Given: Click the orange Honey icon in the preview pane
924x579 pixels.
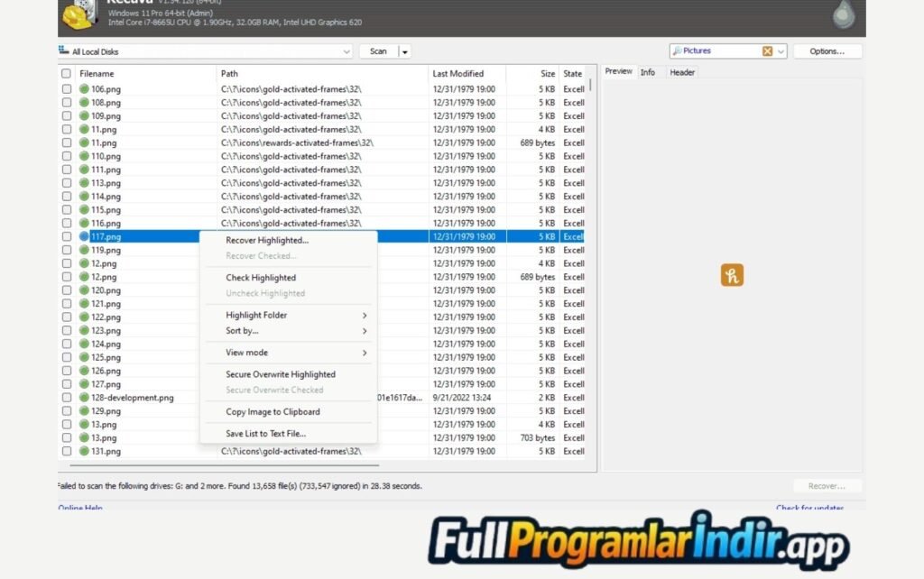Looking at the screenshot, I should pos(732,276).
